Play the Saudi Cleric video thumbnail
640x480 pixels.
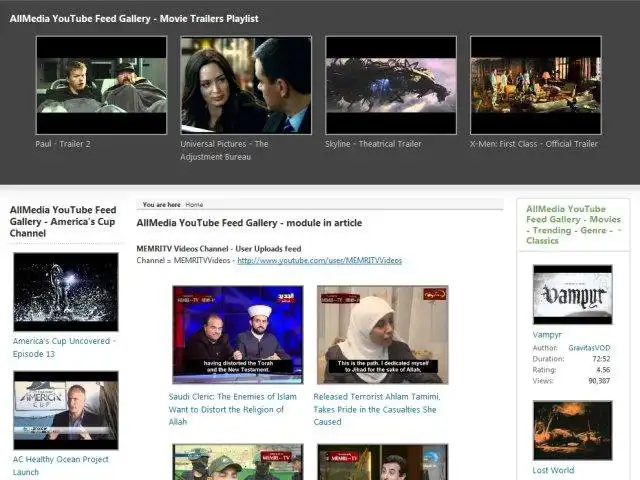pyautogui.click(x=238, y=335)
